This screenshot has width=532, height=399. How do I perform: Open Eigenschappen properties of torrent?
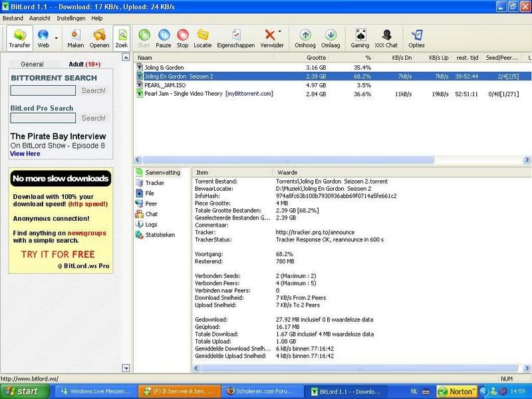(x=236, y=39)
